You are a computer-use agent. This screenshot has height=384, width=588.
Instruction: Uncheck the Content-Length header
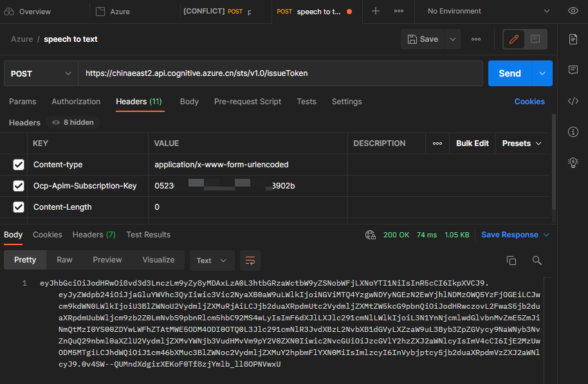coord(19,207)
